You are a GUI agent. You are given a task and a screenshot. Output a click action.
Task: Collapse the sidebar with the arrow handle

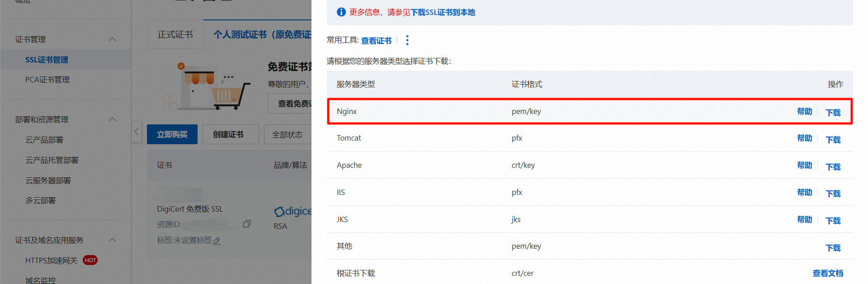pos(137,132)
